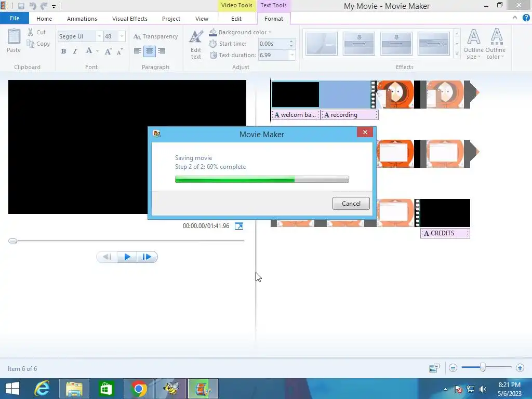Image resolution: width=532 pixels, height=399 pixels.
Task: Cancel the movie saving process
Action: coord(351,203)
